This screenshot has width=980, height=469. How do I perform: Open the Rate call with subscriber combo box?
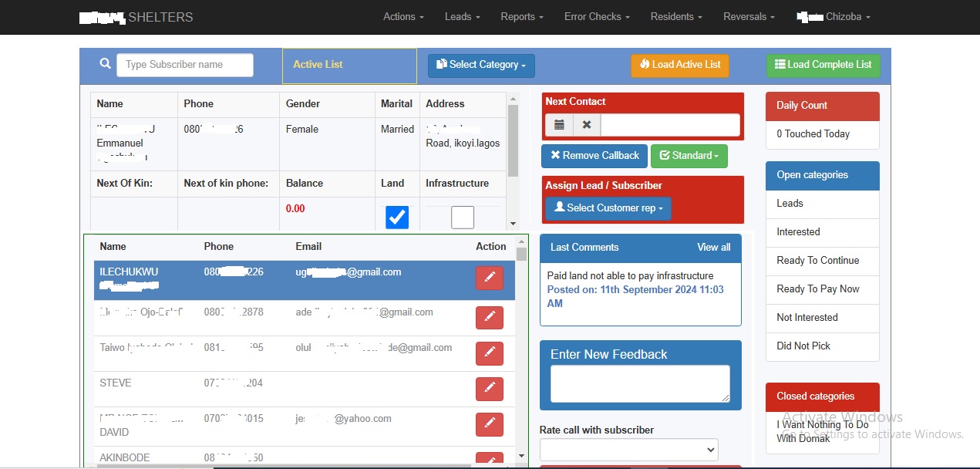point(628,449)
